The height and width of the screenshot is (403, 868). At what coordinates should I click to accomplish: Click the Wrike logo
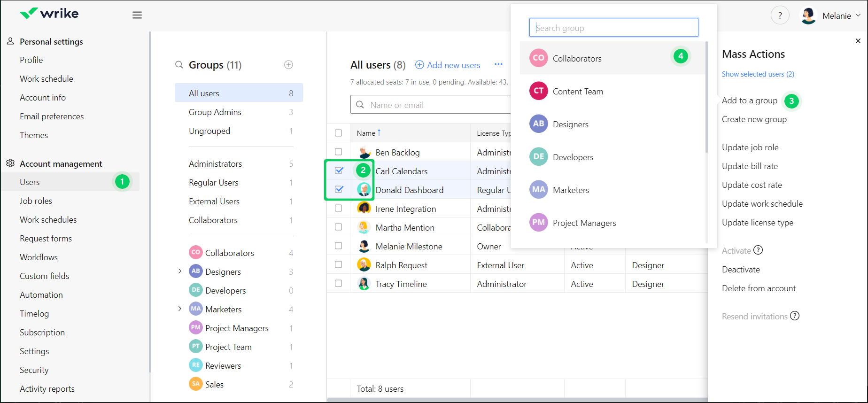pyautogui.click(x=49, y=14)
